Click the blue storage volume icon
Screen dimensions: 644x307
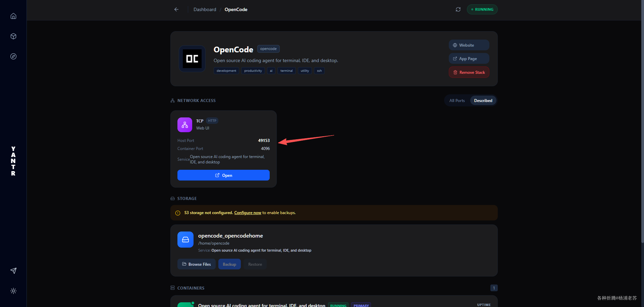tap(185, 240)
